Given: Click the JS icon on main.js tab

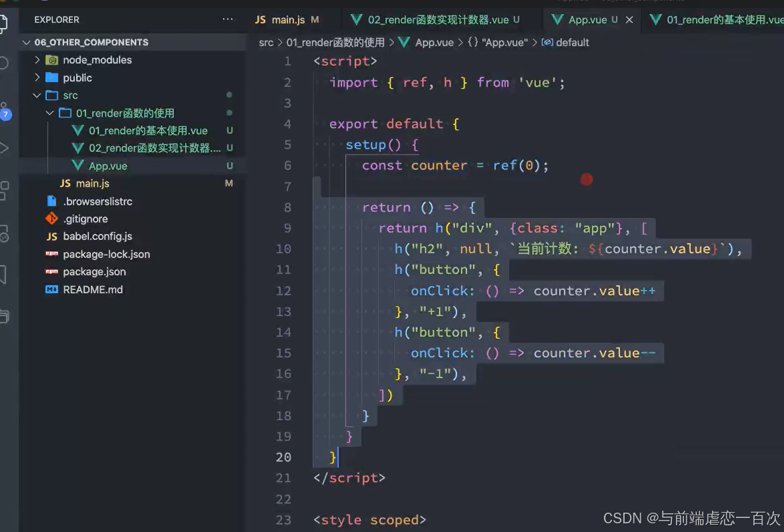Looking at the screenshot, I should (x=260, y=19).
